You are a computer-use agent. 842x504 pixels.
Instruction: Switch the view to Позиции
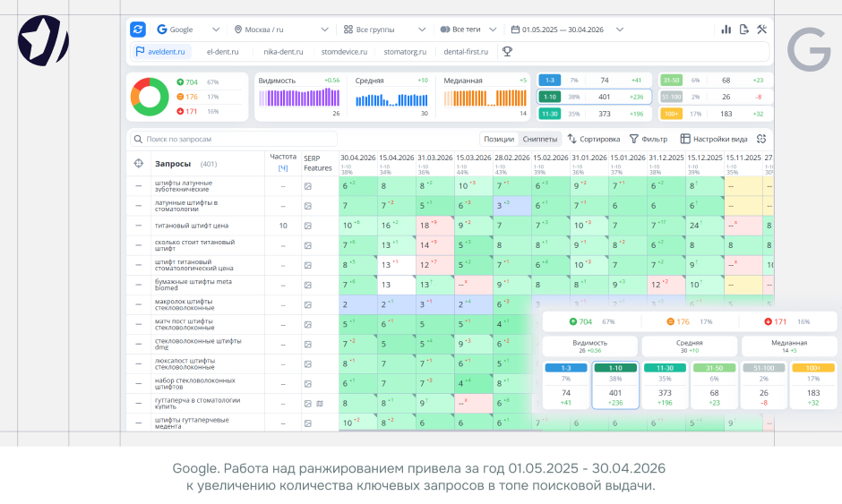pos(499,139)
